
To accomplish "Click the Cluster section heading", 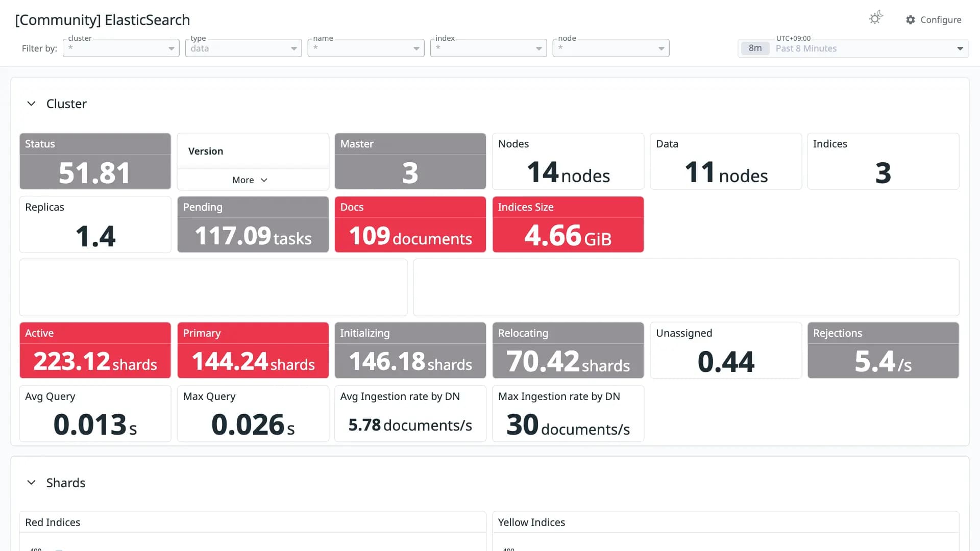I will (x=66, y=104).
